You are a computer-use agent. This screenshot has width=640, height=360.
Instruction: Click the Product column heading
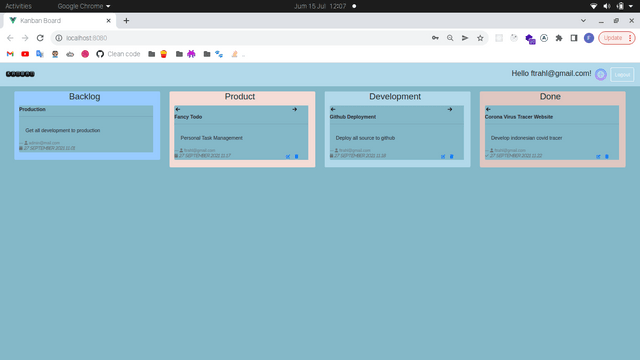click(240, 97)
